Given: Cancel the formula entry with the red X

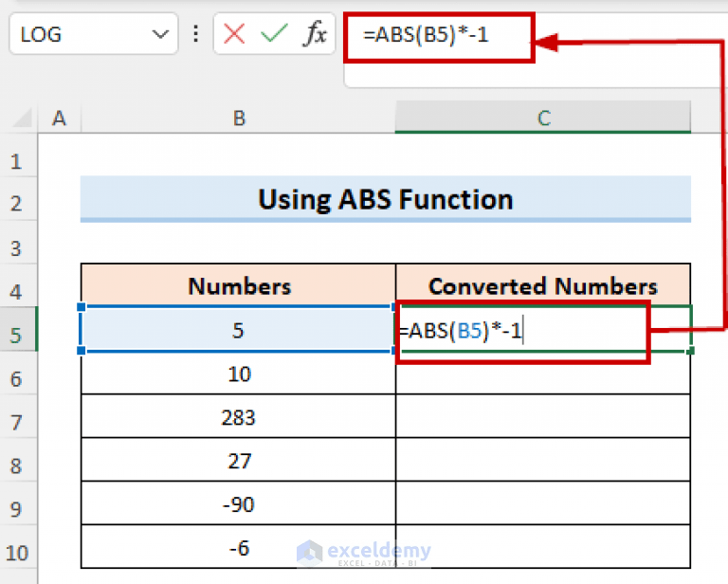Looking at the screenshot, I should (x=234, y=34).
